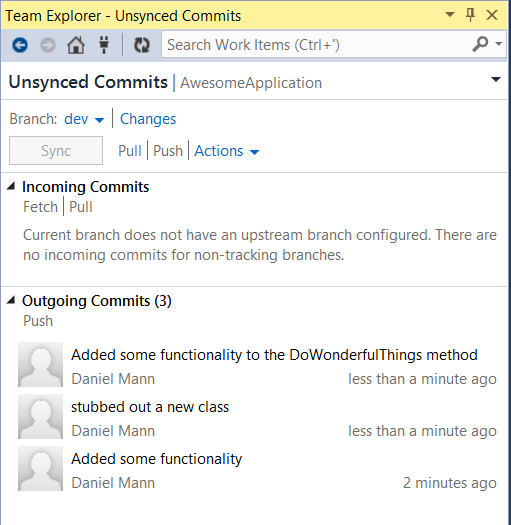Screen dimensions: 511x525
Task: Open the Actions dropdown menu
Action: tap(227, 151)
